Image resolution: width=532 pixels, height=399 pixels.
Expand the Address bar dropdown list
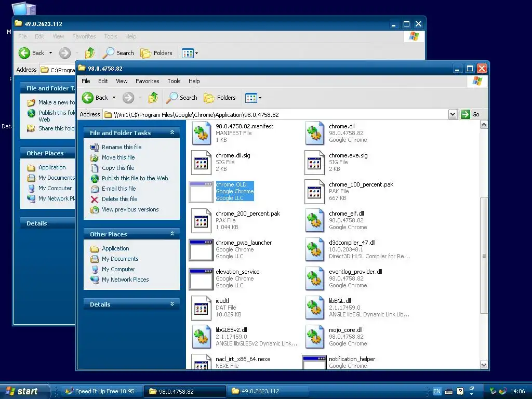[x=453, y=114]
